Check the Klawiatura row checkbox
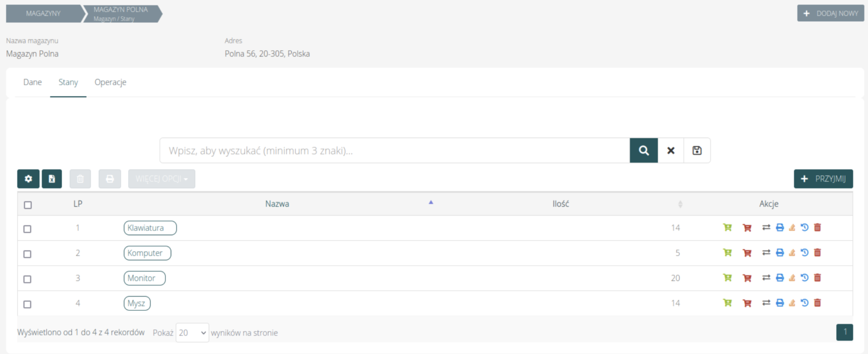This screenshot has width=868, height=354. [x=27, y=229]
